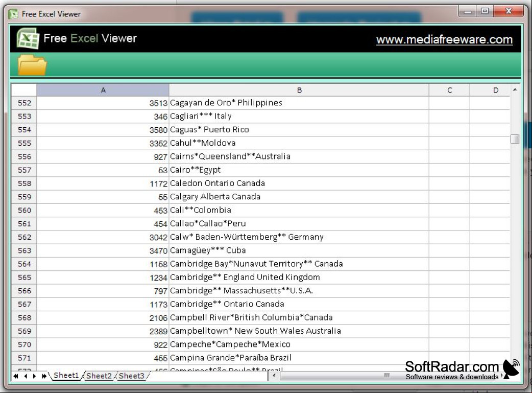
Task: Select cell 'Cairo**Egypt'
Action: tap(299, 170)
